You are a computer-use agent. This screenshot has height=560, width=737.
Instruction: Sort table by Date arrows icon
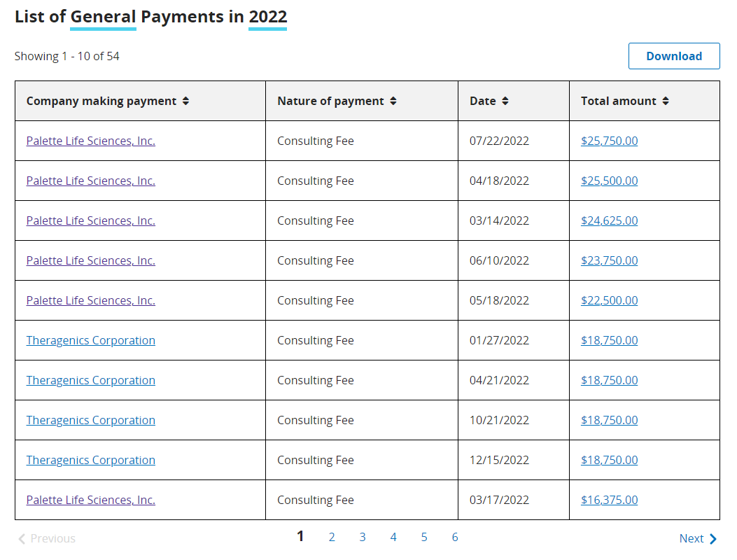(x=505, y=101)
